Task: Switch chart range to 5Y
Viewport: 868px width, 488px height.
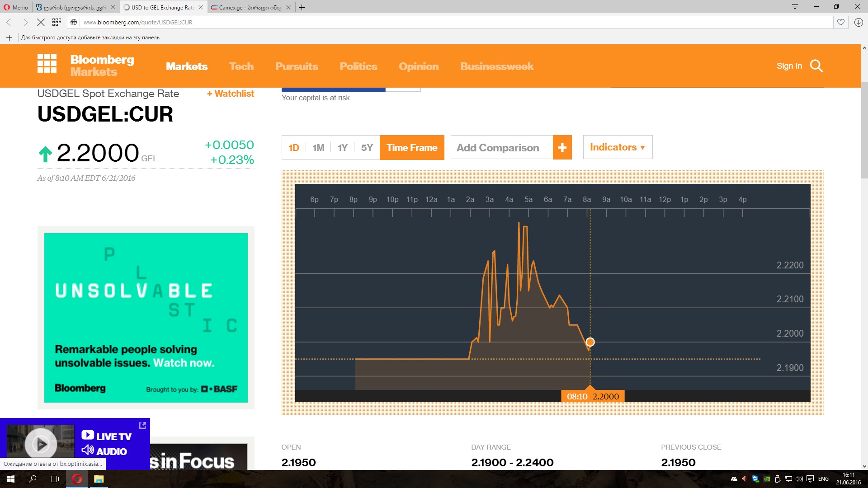Action: pyautogui.click(x=367, y=148)
